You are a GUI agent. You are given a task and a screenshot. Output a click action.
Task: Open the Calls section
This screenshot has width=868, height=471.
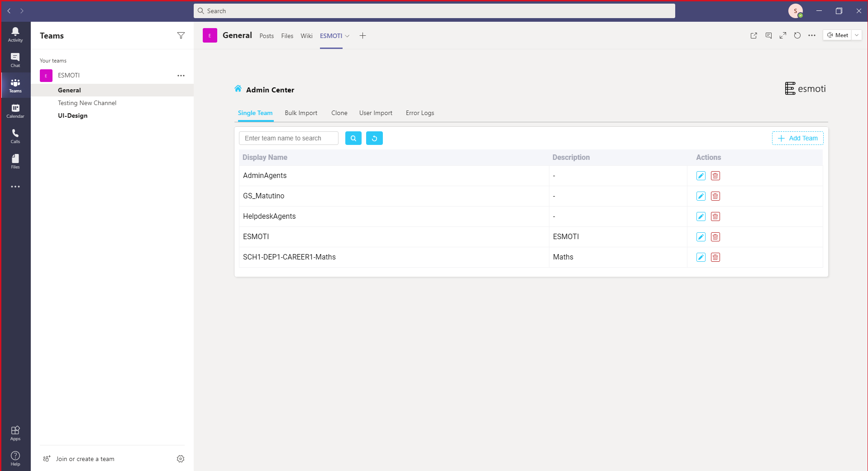pyautogui.click(x=15, y=136)
